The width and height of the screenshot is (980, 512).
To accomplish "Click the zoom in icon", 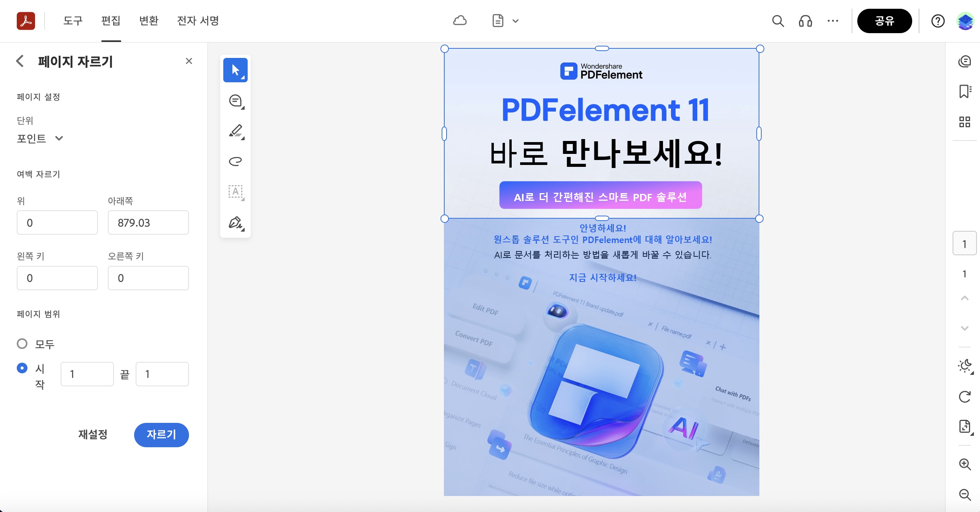I will point(964,464).
